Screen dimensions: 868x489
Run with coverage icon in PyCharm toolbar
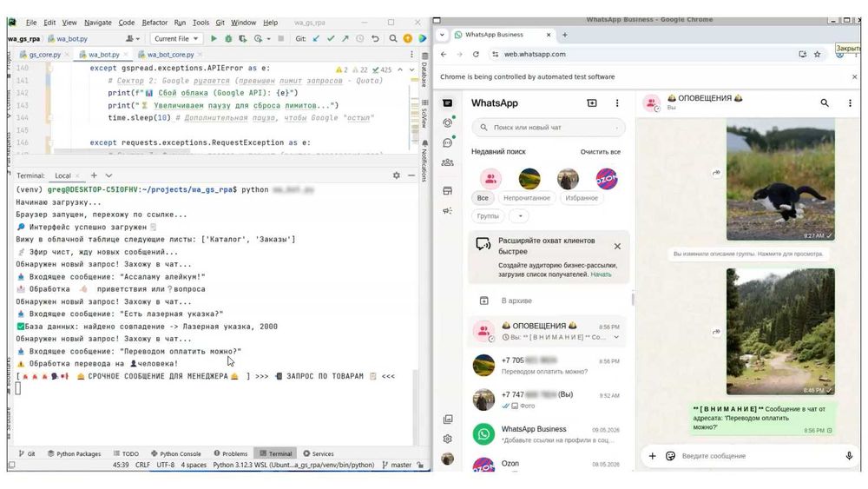point(242,39)
